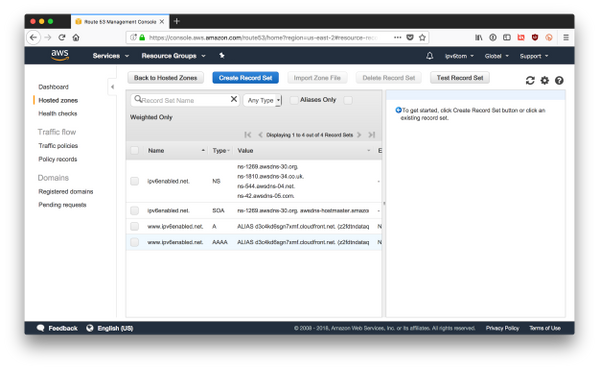Open the help question mark icon
Screen dimensions: 599x369
[559, 80]
